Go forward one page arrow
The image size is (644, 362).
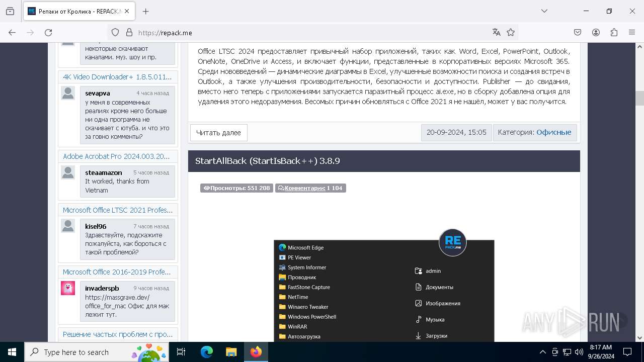click(30, 32)
